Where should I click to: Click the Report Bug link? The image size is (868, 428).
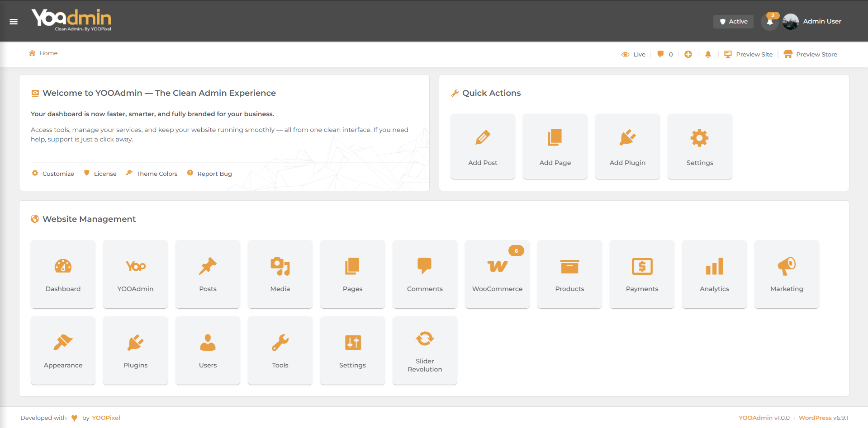[x=209, y=174]
